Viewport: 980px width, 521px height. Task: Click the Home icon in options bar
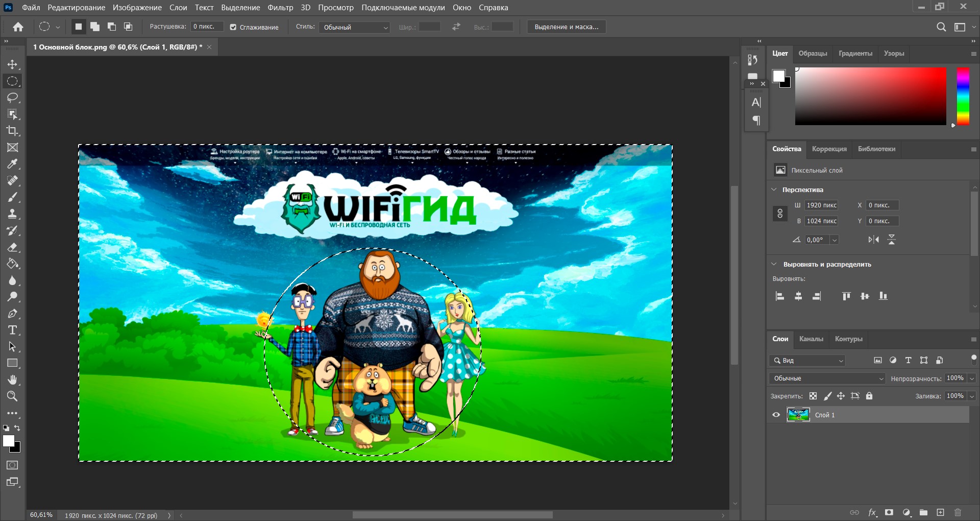click(18, 27)
